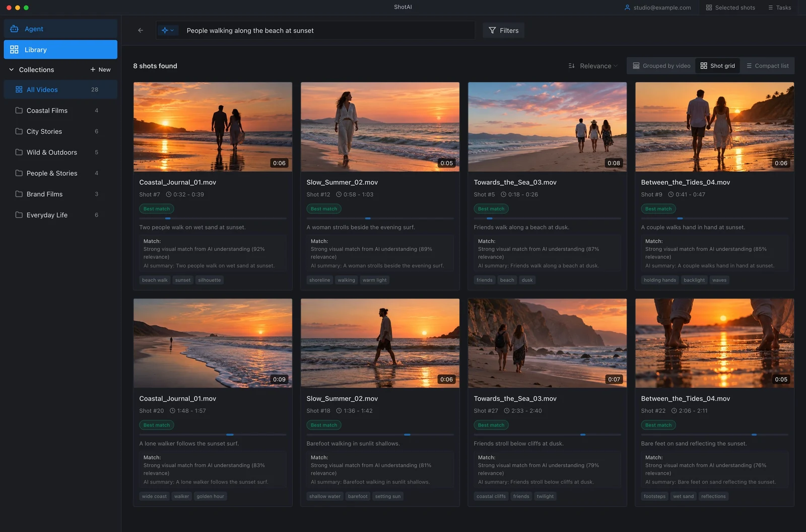
Task: Open Coastal_Journal_01.mov Shot #7 thumbnail
Action: point(213,127)
